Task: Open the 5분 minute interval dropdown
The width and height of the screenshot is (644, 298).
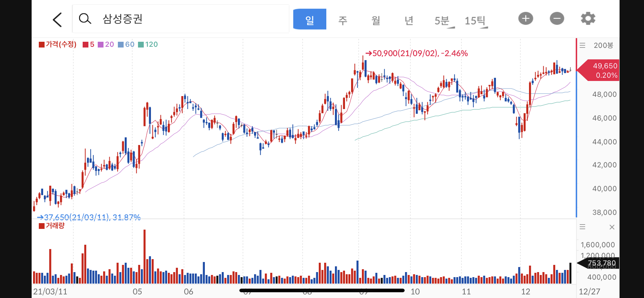Action: (444, 21)
